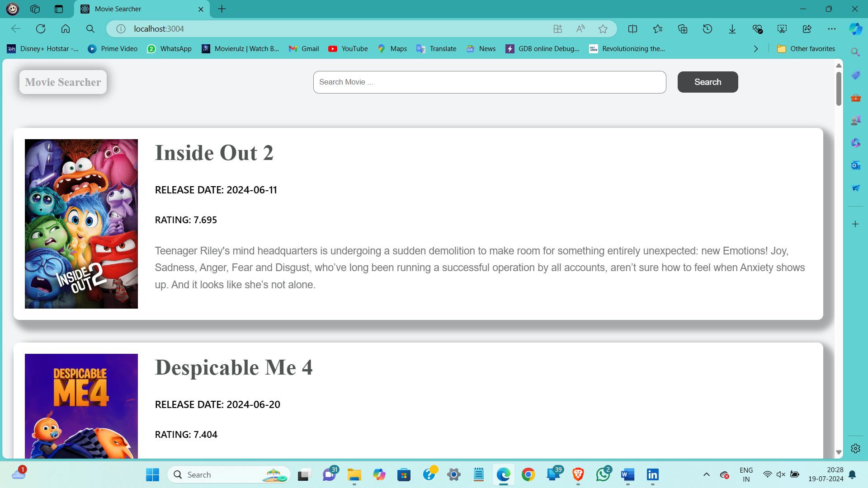
Task: Click the Movie Searcher logo button
Action: tap(63, 82)
